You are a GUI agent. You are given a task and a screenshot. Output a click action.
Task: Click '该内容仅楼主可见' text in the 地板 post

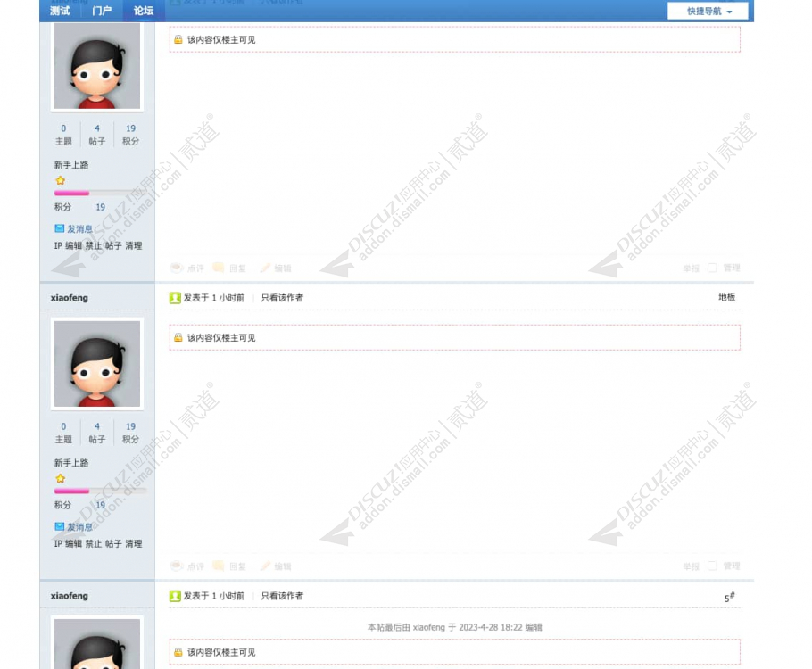pyautogui.click(x=221, y=338)
